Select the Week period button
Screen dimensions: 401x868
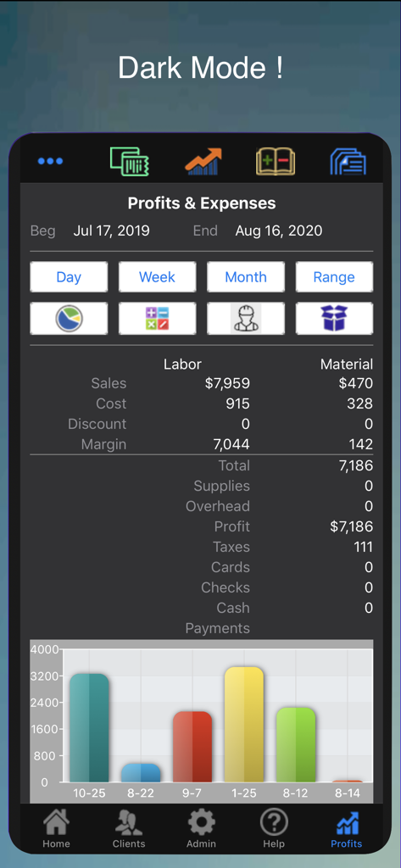point(158,277)
